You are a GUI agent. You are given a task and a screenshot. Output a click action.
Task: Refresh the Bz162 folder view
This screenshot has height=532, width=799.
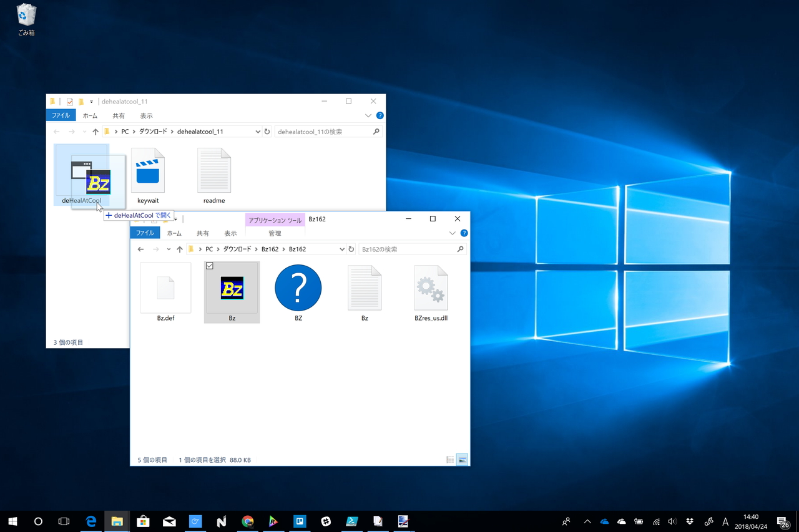coord(351,249)
